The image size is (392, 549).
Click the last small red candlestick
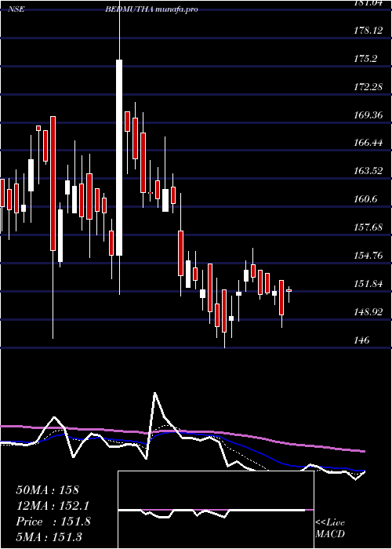289,291
